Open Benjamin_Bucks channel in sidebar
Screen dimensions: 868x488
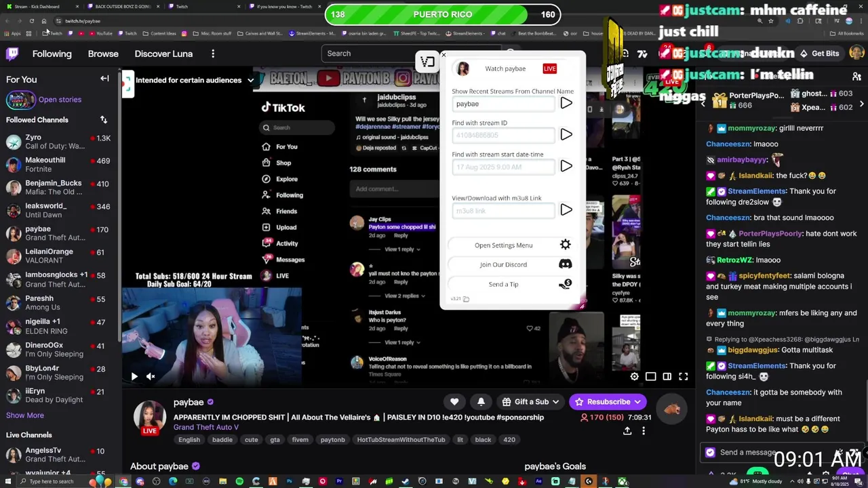[x=60, y=188]
